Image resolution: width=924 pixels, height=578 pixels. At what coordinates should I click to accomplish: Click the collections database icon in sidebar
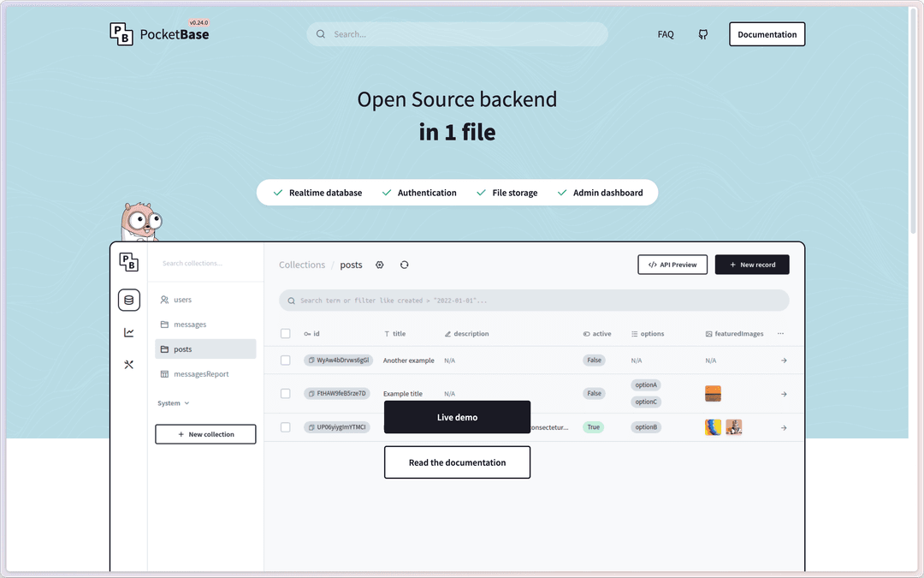(x=128, y=300)
